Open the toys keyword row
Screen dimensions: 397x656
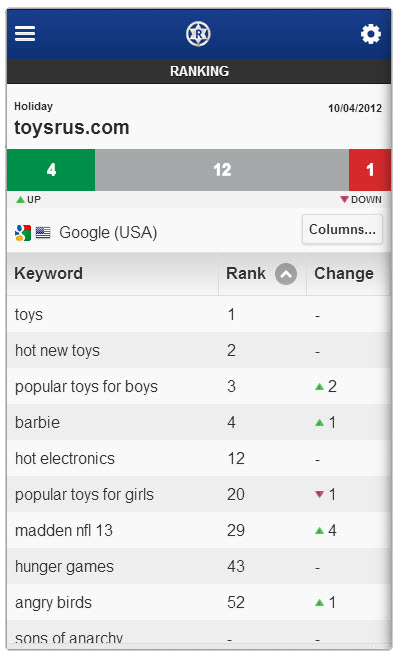click(x=199, y=314)
